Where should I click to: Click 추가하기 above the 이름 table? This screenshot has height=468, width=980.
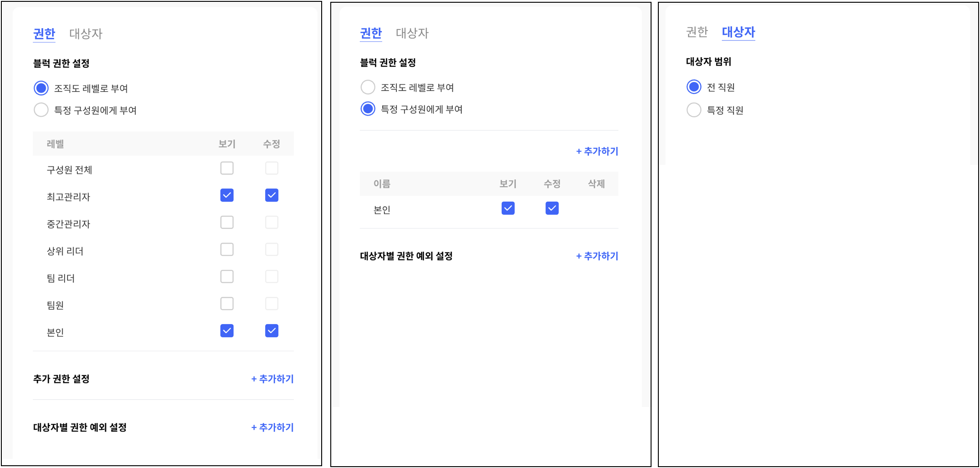click(x=597, y=151)
